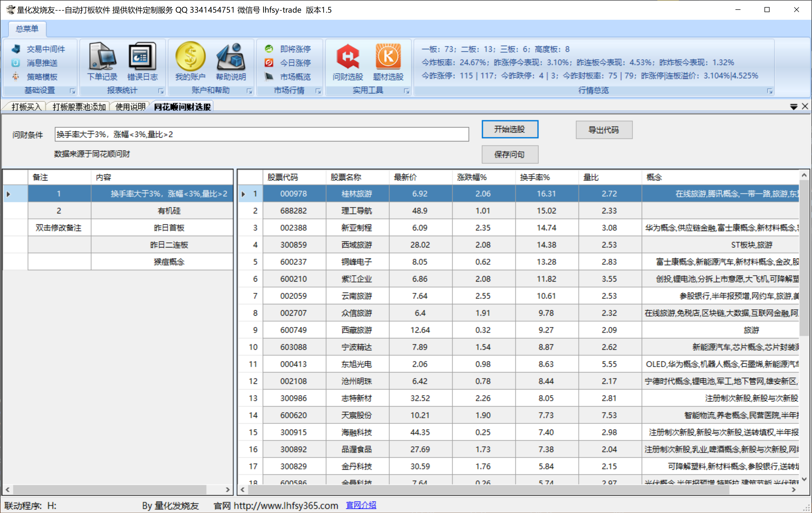Viewport: 812px width, 513px height.
Task: Click the 开始选股 button
Action: [510, 130]
